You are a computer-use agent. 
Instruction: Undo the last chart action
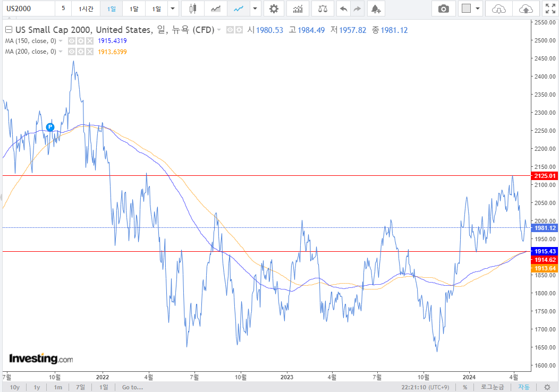coord(344,8)
